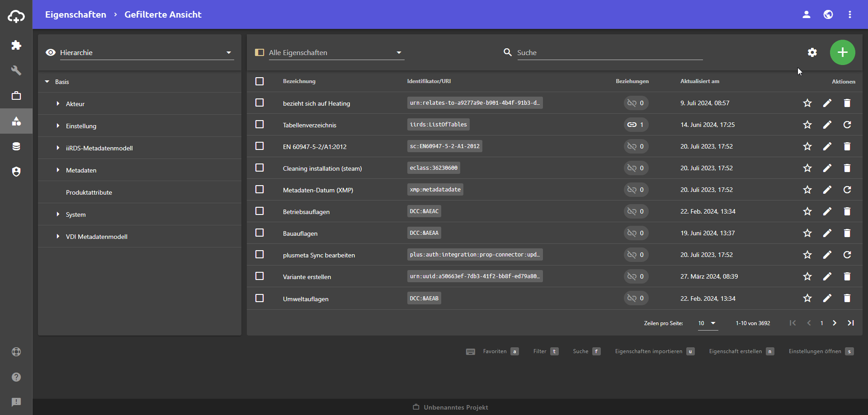Screen dimensions: 868x415
Task: Open the security shield sidebar icon
Action: coord(16,172)
